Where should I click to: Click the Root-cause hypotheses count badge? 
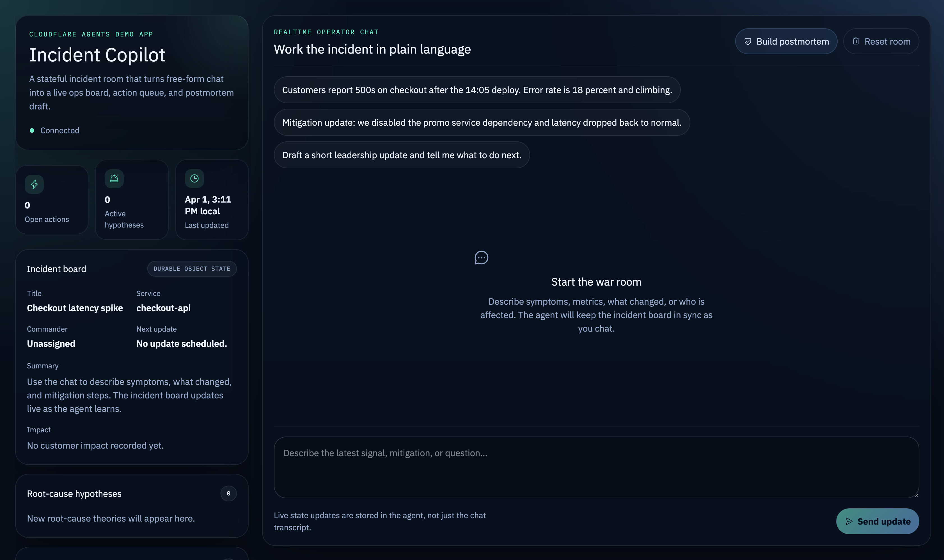228,494
